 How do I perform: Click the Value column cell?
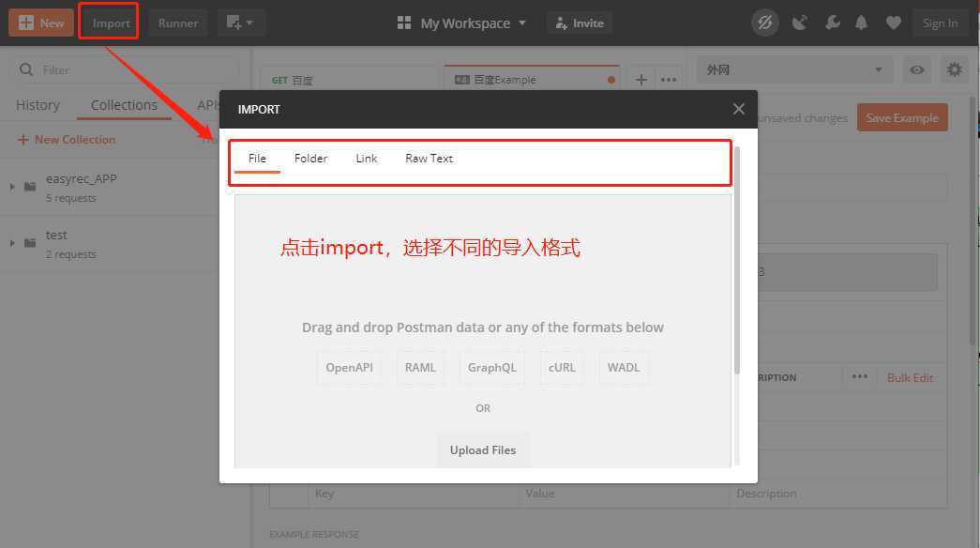(623, 494)
